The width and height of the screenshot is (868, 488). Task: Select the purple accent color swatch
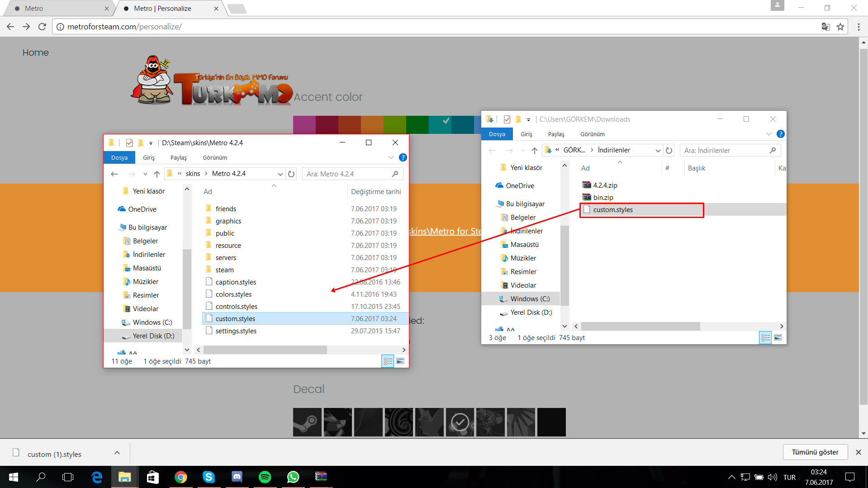[304, 125]
